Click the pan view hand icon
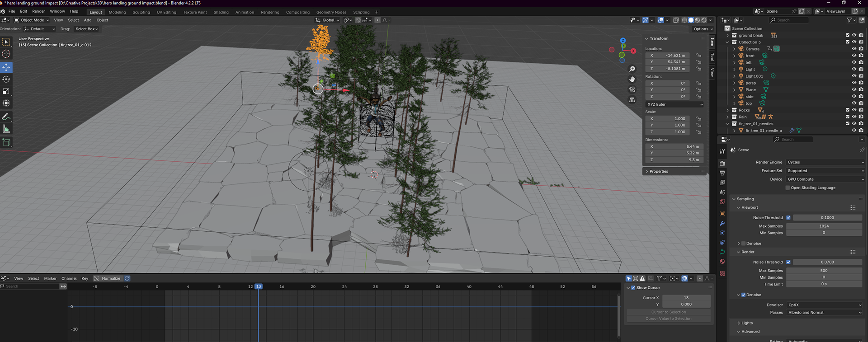Screen dimensions: 868x342 click(x=632, y=79)
